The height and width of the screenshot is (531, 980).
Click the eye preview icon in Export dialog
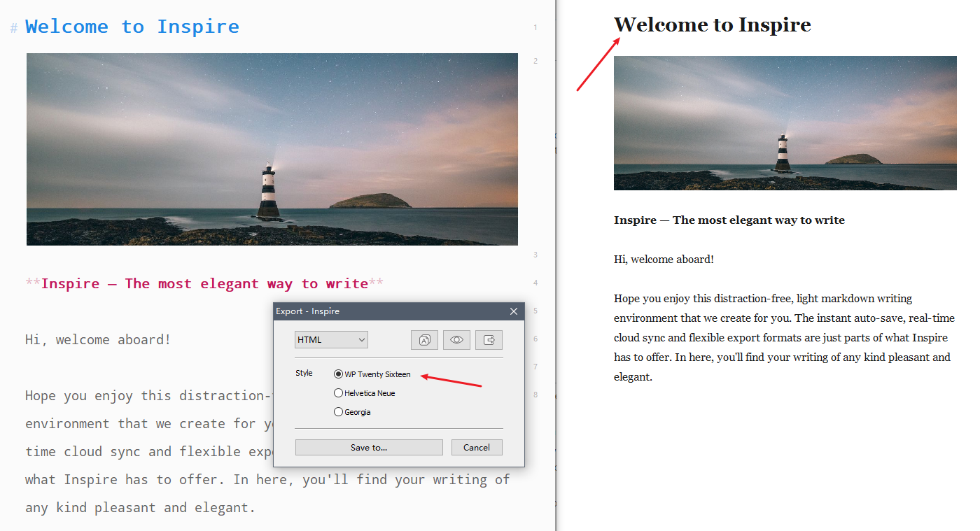[456, 340]
